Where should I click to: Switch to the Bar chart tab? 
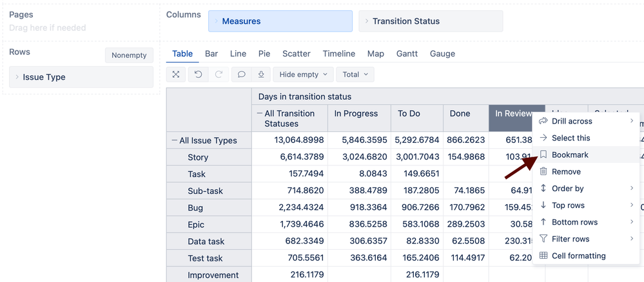[x=211, y=54]
